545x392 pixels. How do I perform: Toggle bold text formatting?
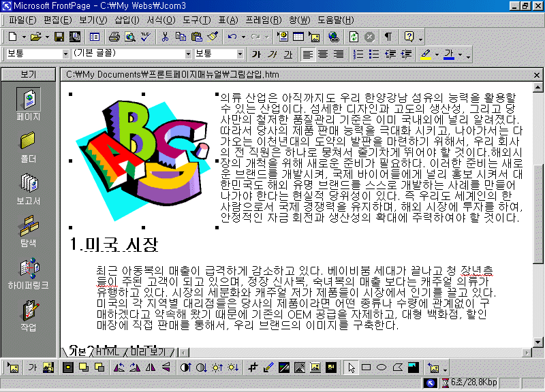pyautogui.click(x=256, y=54)
